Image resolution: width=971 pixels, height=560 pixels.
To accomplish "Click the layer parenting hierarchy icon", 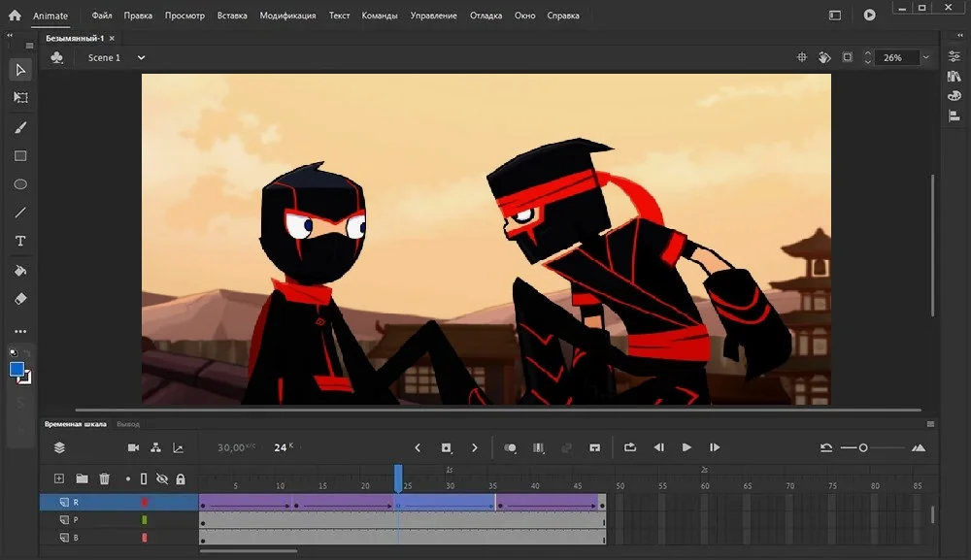I will [x=155, y=447].
